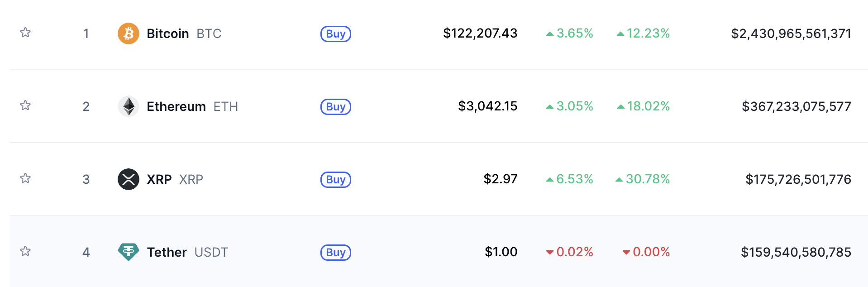Click Buy next to Tether USDT

click(x=336, y=253)
